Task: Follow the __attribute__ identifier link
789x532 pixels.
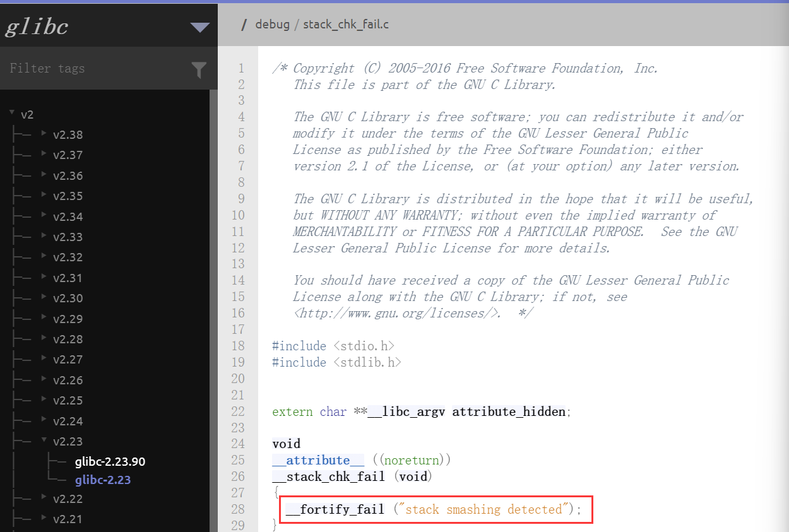Action: pos(318,460)
